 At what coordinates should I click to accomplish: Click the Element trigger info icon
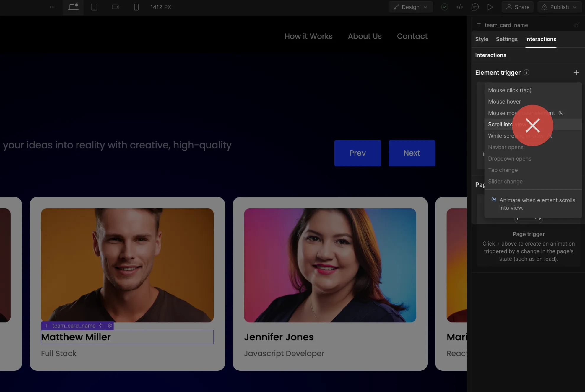point(526,72)
